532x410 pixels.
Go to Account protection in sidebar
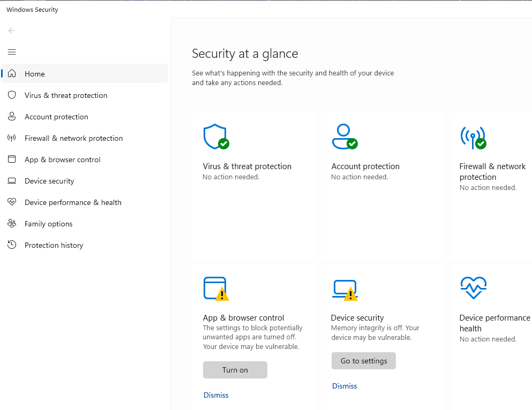[85, 117]
